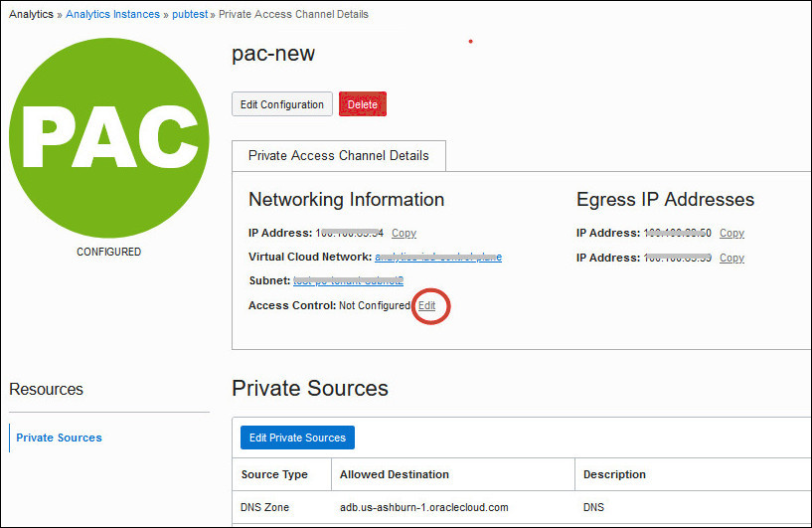This screenshot has height=528, width=812.
Task: Delete the pac-new channel
Action: pyautogui.click(x=363, y=104)
